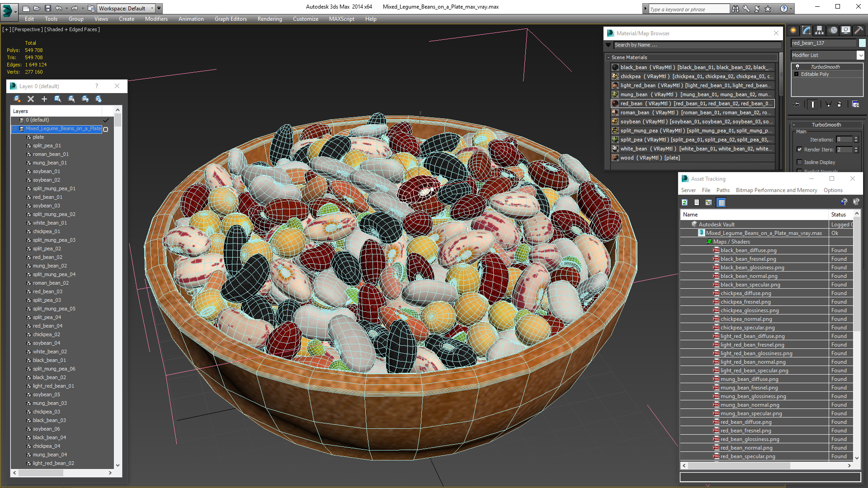The image size is (868, 488).
Task: Open the Utilities hammer panel tab
Action: tap(859, 30)
